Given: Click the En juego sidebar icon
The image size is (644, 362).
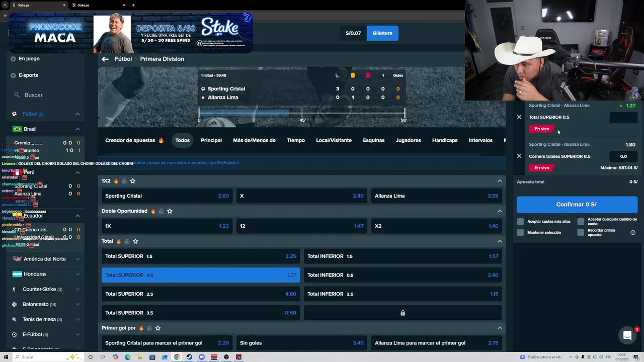Looking at the screenshot, I should click(x=14, y=59).
